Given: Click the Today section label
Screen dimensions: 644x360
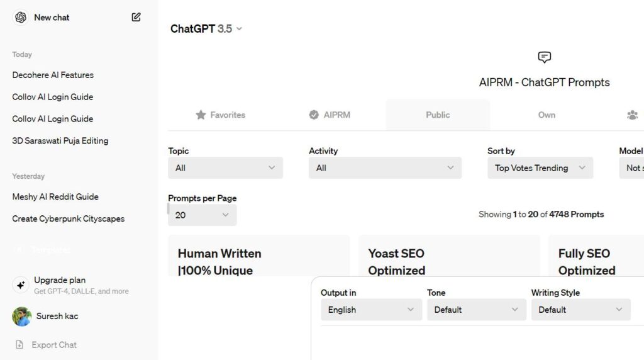Looking at the screenshot, I should pos(22,54).
